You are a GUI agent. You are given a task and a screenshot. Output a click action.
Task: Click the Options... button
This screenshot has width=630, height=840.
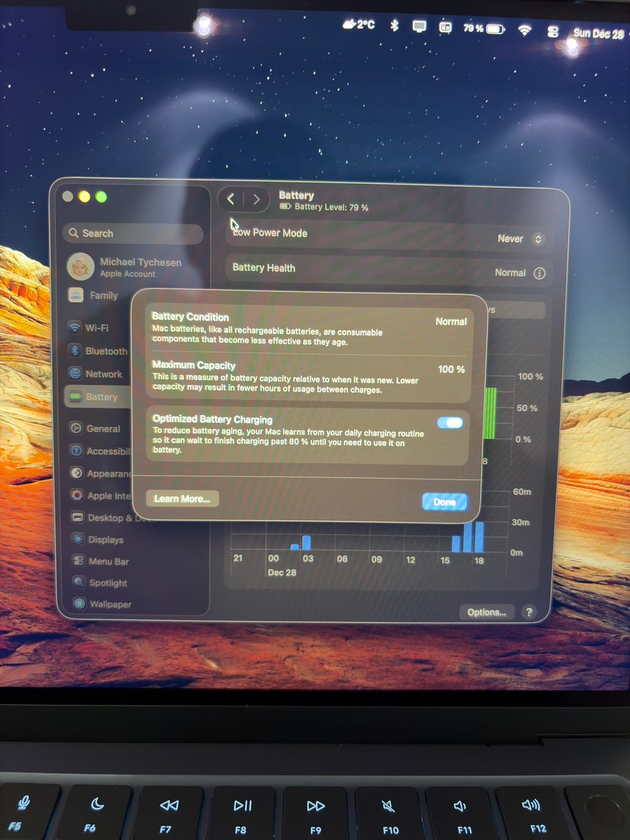(x=486, y=612)
